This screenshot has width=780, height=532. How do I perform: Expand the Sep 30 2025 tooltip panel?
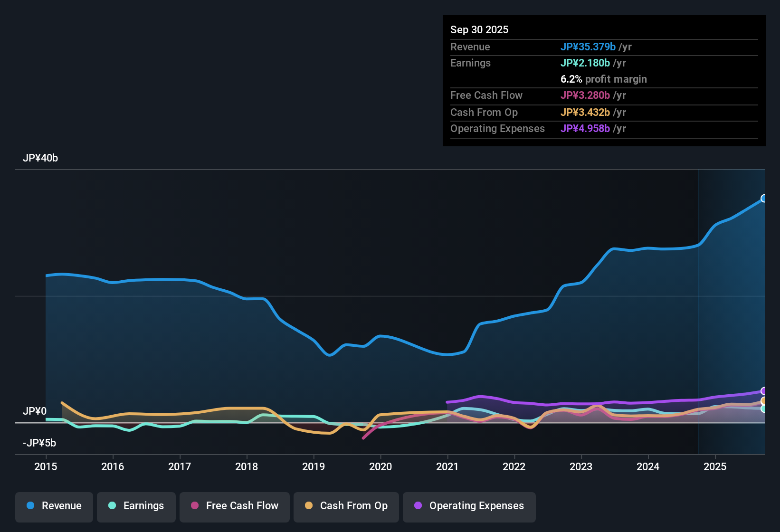point(480,29)
